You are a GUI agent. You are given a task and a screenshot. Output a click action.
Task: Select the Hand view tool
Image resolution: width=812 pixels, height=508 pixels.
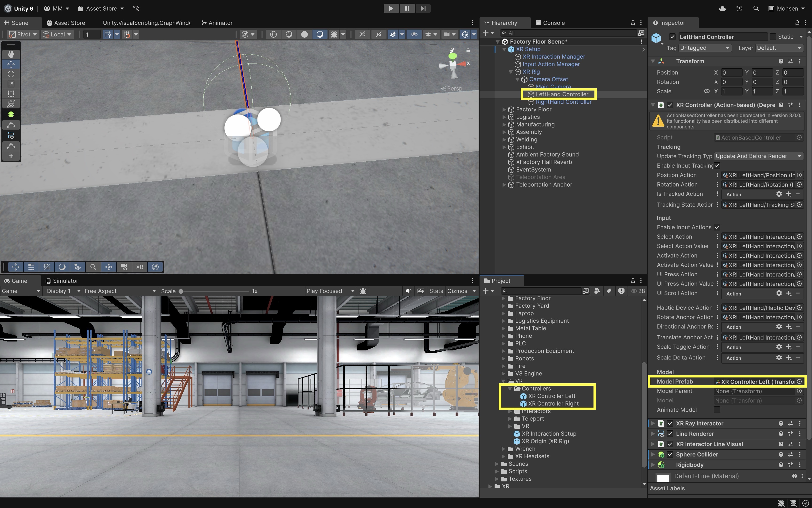[x=11, y=54]
